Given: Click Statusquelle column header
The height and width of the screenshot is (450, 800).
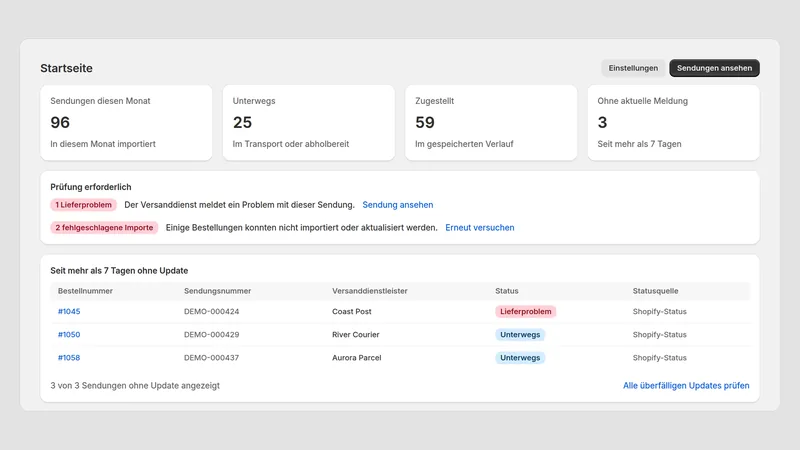Looking at the screenshot, I should 655,291.
